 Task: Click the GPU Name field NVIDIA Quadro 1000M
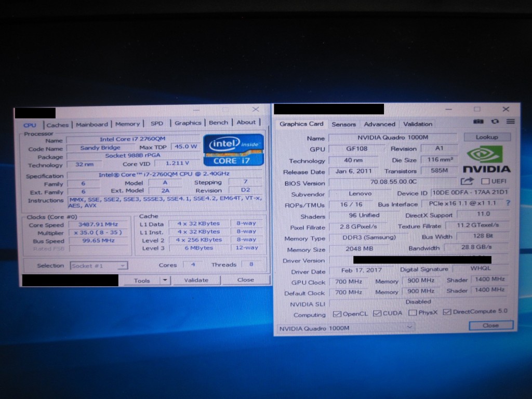click(393, 137)
